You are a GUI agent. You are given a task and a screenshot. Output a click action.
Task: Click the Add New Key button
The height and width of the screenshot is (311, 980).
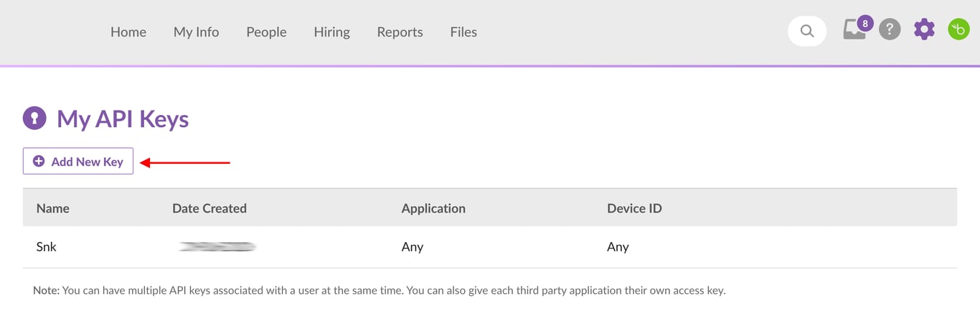click(x=78, y=162)
